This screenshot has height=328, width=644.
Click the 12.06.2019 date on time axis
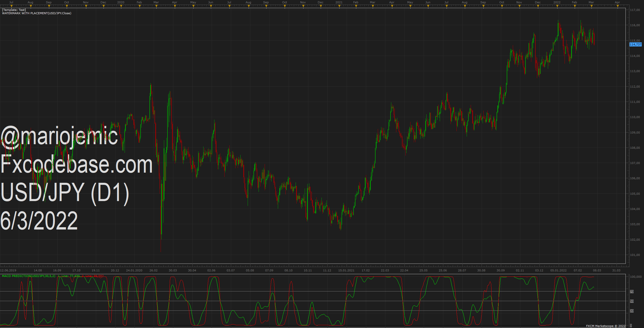coord(8,270)
